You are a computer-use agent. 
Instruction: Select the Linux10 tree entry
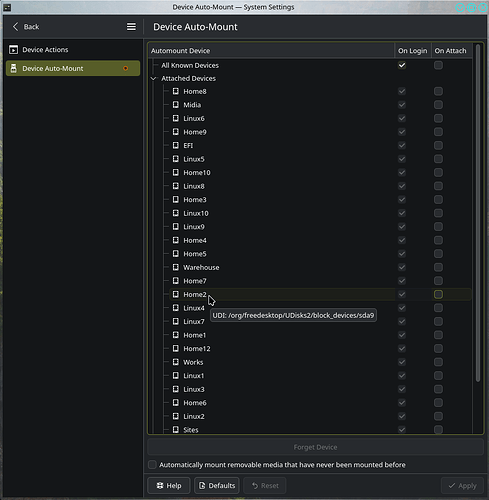[x=196, y=213]
